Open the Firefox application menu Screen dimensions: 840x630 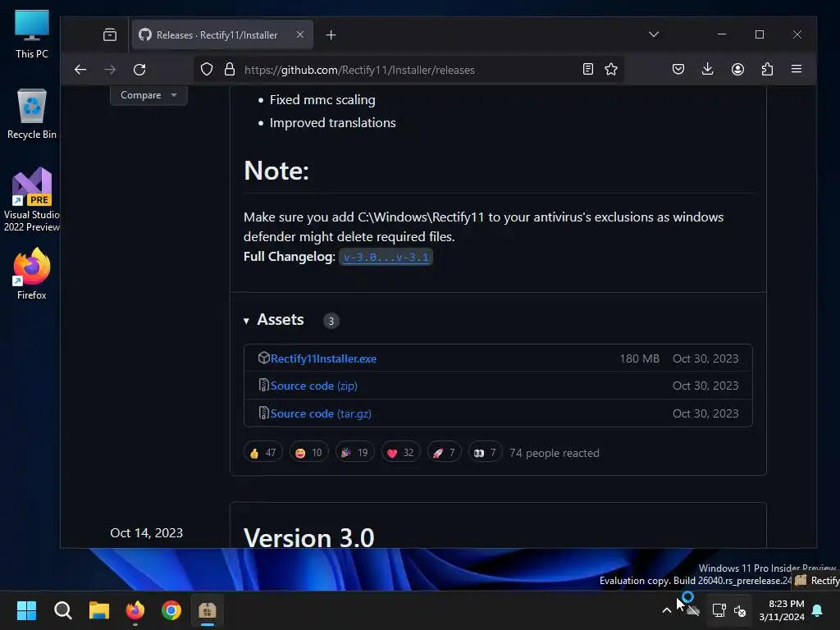coord(797,69)
